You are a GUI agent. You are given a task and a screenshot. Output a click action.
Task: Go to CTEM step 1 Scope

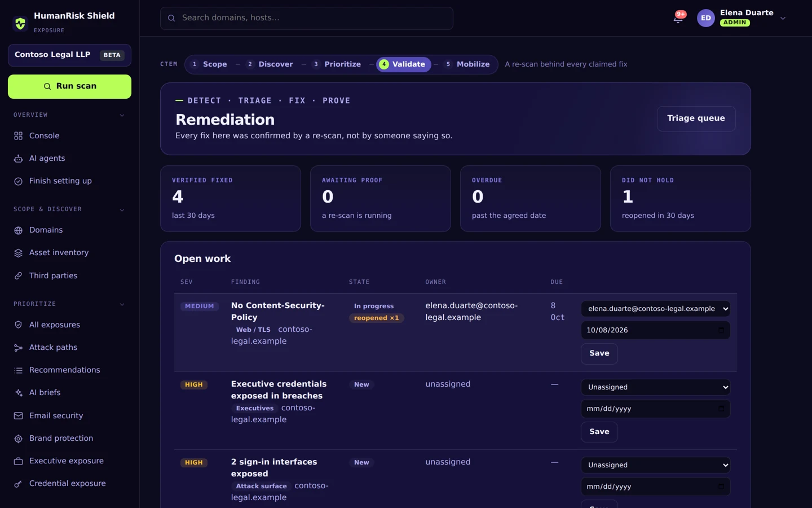(x=209, y=64)
